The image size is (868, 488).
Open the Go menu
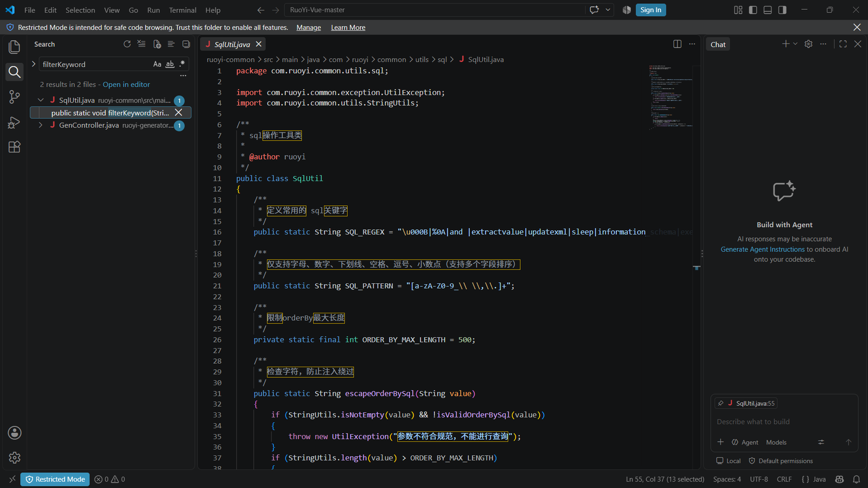pyautogui.click(x=133, y=10)
